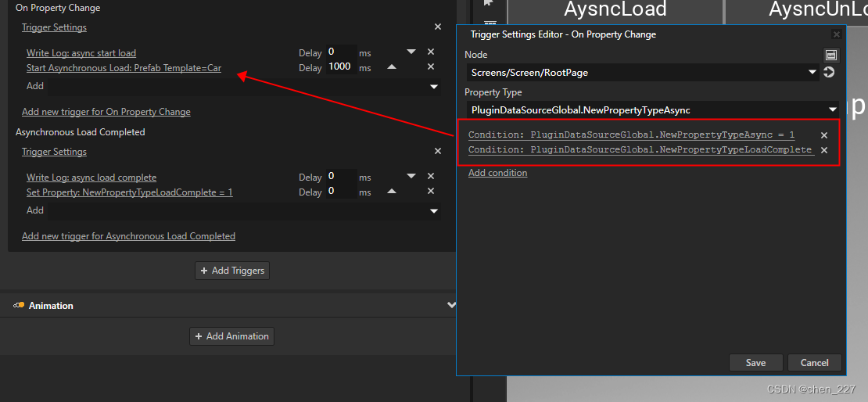
Task: Click the Add Triggers button
Action: (x=232, y=271)
